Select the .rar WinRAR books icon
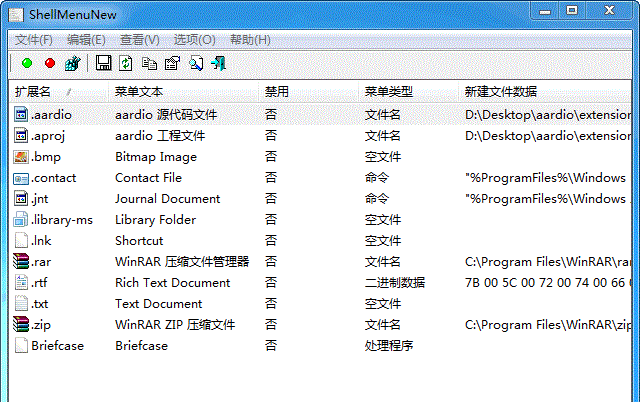Viewport: 640px width, 402px height. pos(21,261)
